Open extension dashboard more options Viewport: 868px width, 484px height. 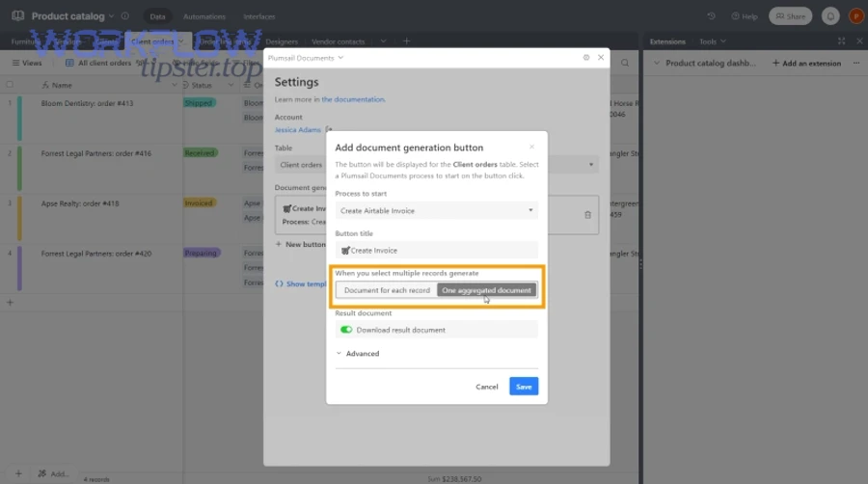click(856, 63)
